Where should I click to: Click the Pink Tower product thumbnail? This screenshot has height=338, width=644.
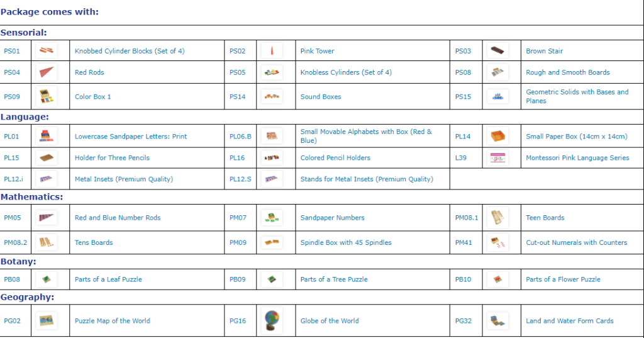[x=272, y=51]
